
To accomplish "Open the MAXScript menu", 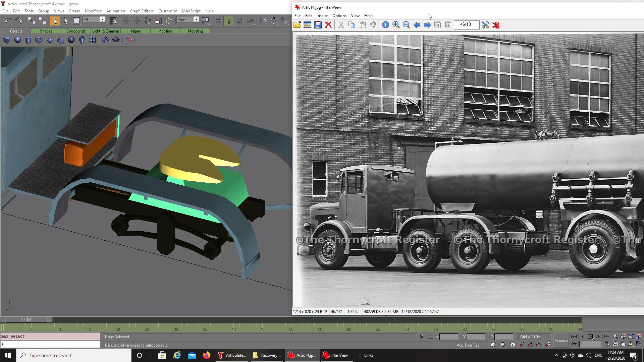I will tap(191, 11).
